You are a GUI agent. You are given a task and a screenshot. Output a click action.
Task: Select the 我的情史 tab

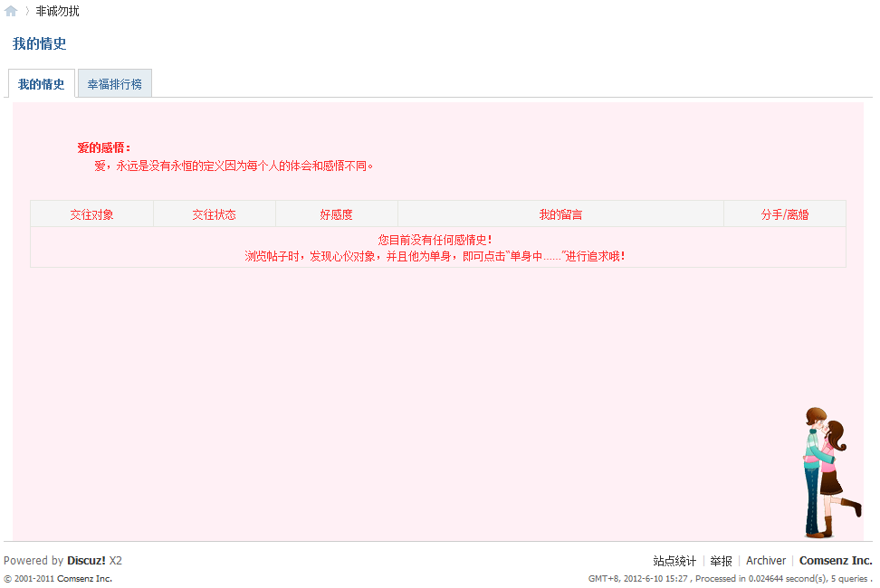tap(42, 84)
